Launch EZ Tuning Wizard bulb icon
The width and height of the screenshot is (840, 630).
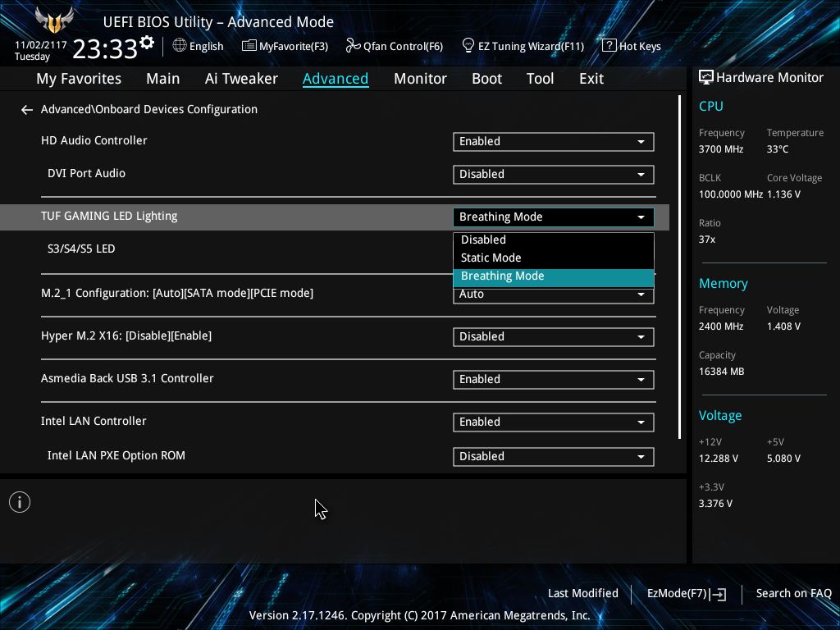(x=468, y=46)
